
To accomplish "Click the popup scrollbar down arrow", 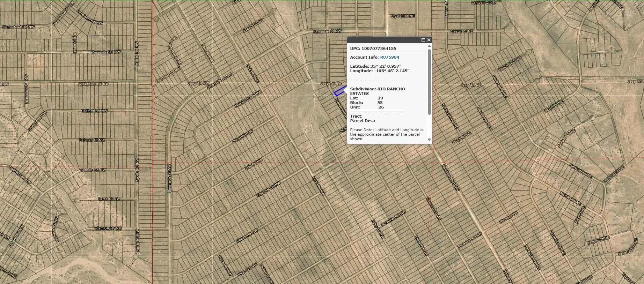I will coord(429,140).
